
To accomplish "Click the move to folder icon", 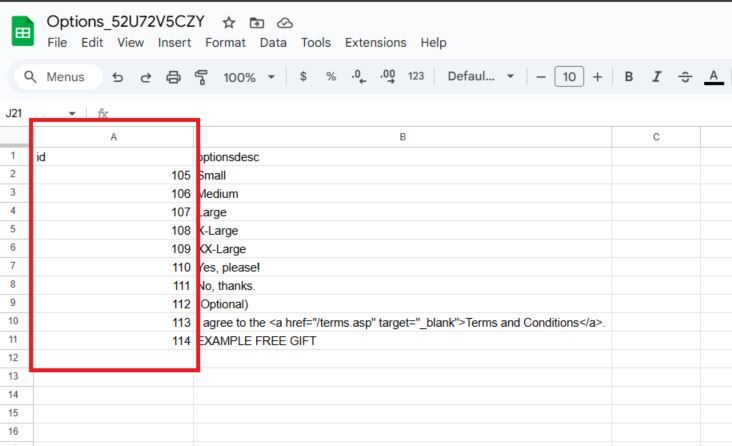I will (257, 22).
